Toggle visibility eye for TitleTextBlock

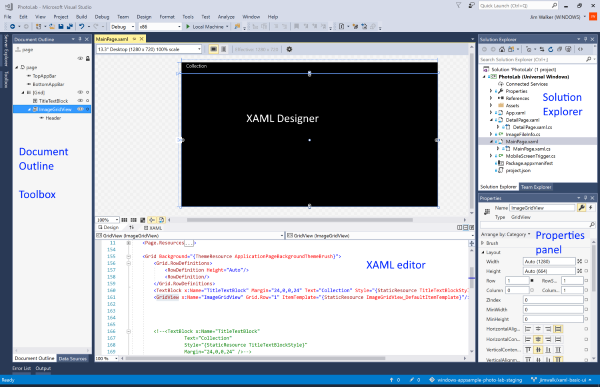80,101
